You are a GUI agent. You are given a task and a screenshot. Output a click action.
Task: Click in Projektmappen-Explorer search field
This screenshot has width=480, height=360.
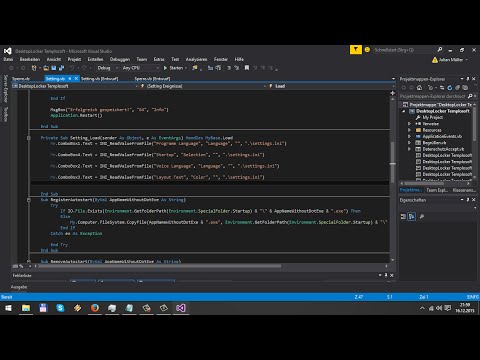(433, 96)
